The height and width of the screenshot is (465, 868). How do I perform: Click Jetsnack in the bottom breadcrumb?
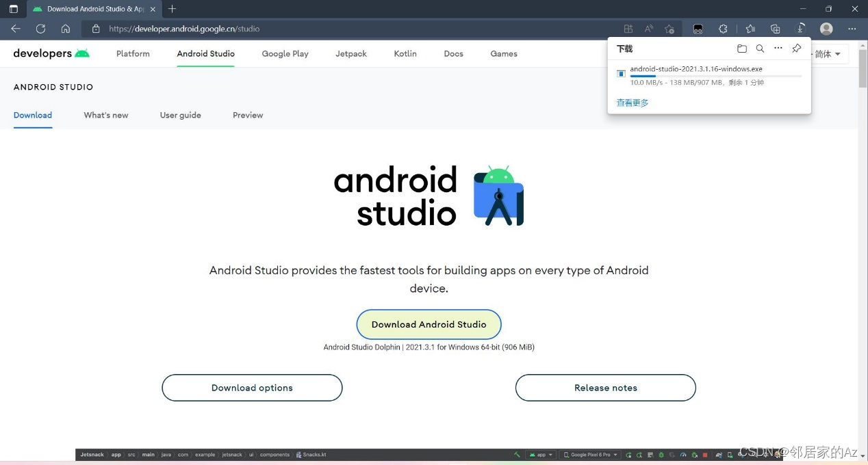pyautogui.click(x=92, y=455)
